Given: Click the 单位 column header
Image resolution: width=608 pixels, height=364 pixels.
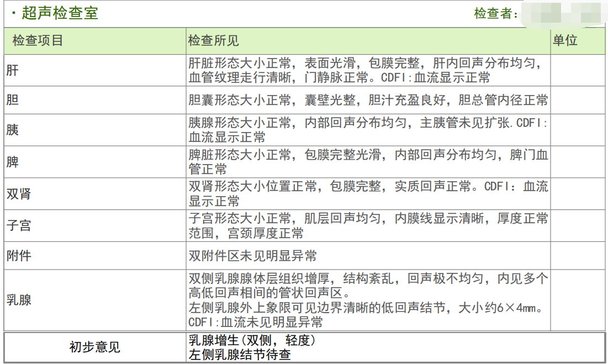Looking at the screenshot, I should [x=565, y=40].
